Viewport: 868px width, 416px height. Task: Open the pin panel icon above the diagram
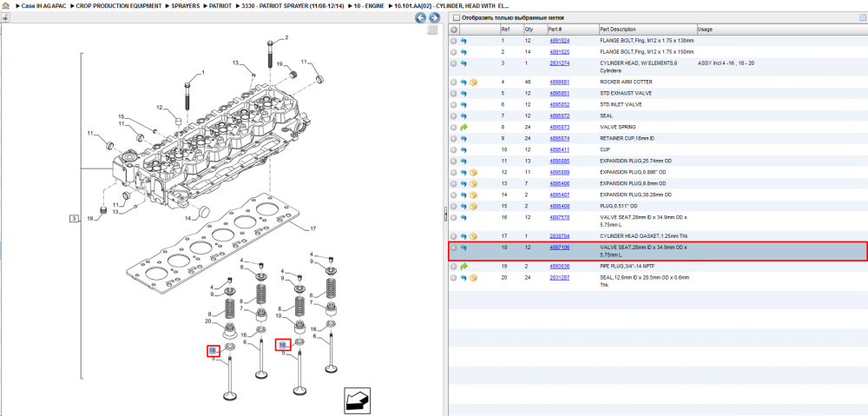pyautogui.click(x=5, y=17)
